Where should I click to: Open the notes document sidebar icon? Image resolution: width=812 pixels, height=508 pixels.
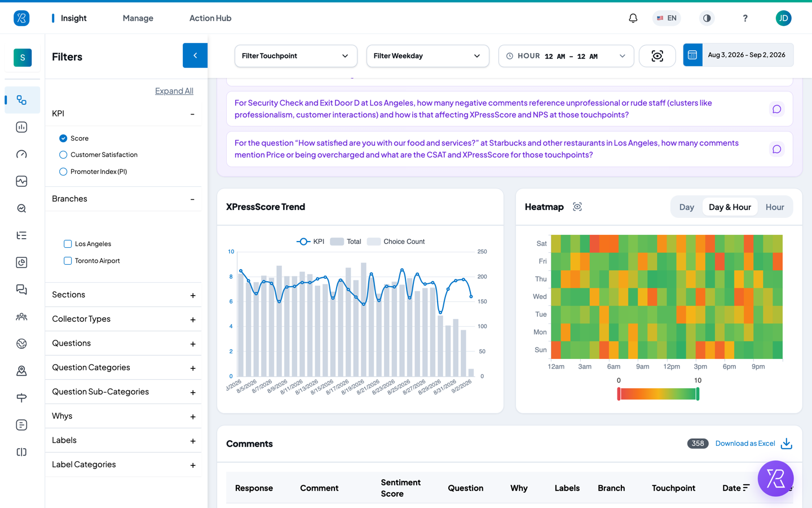(x=21, y=425)
